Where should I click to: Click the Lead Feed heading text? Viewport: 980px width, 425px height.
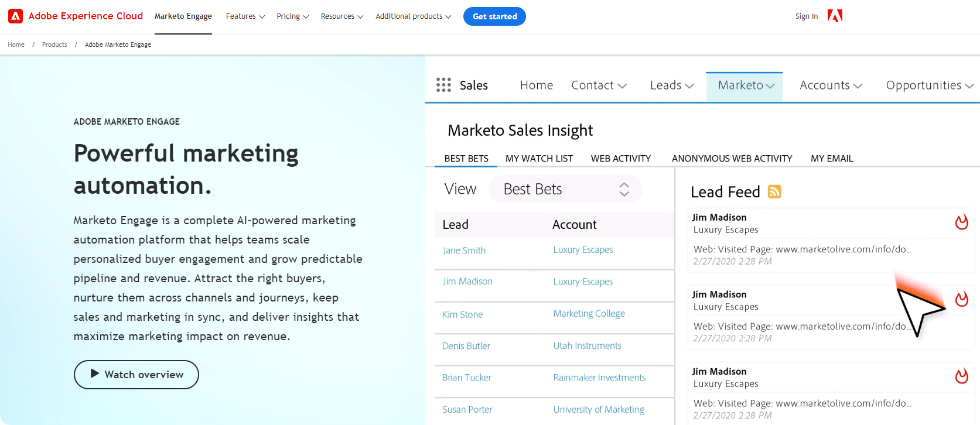pos(725,192)
